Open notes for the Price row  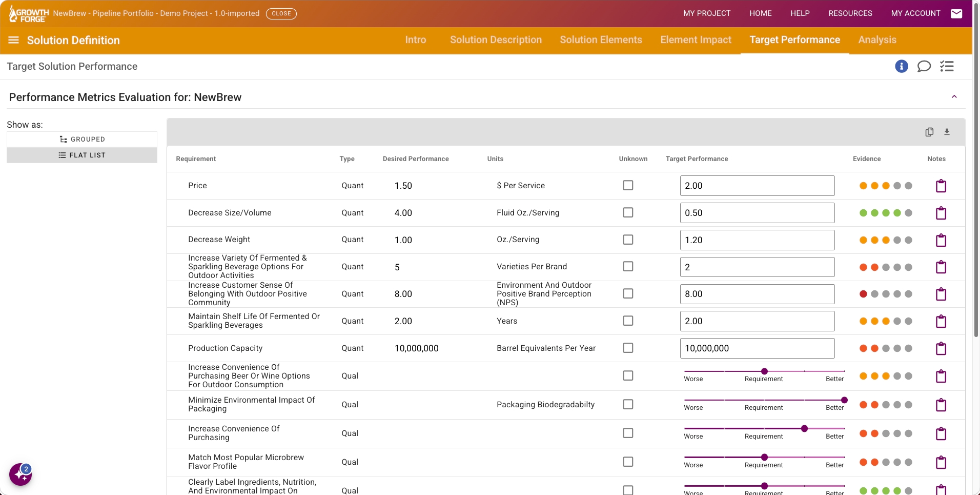pos(941,186)
